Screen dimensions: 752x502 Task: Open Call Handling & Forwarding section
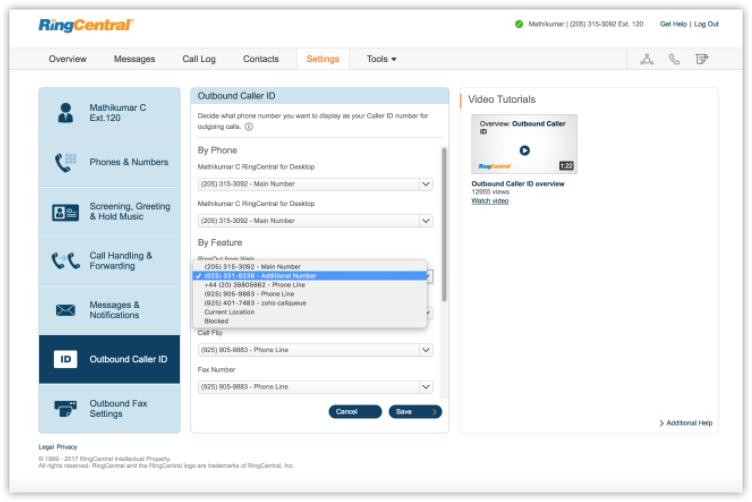(x=109, y=261)
